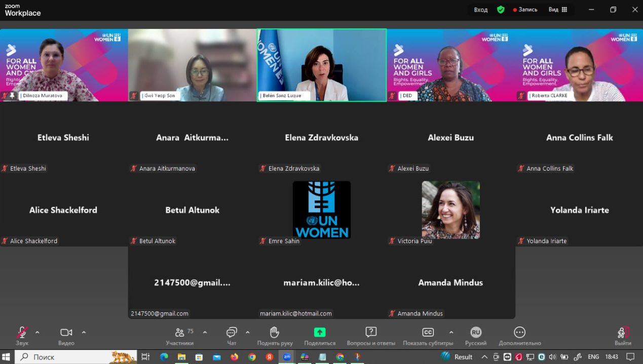Select Dilnoza Muratova video tile

click(64, 65)
